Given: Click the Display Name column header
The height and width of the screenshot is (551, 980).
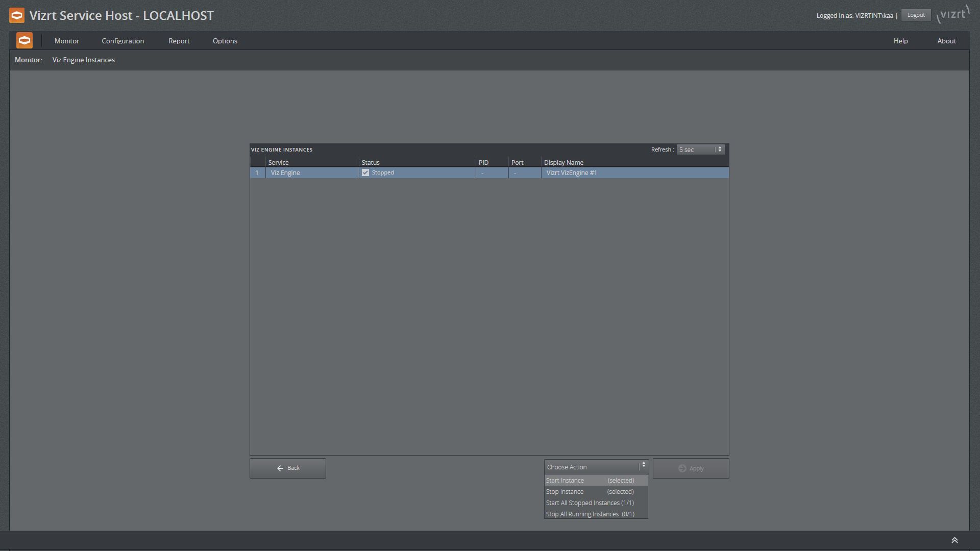Looking at the screenshot, I should click(x=563, y=162).
